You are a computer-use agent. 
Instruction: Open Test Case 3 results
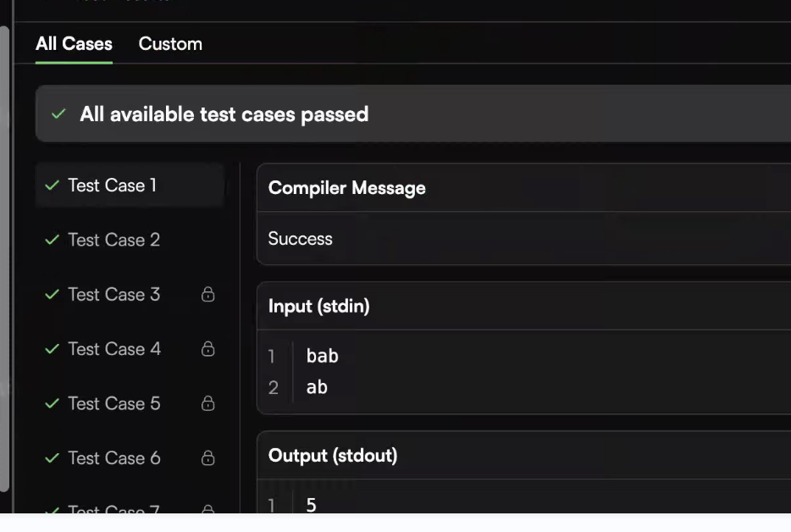click(x=130, y=294)
